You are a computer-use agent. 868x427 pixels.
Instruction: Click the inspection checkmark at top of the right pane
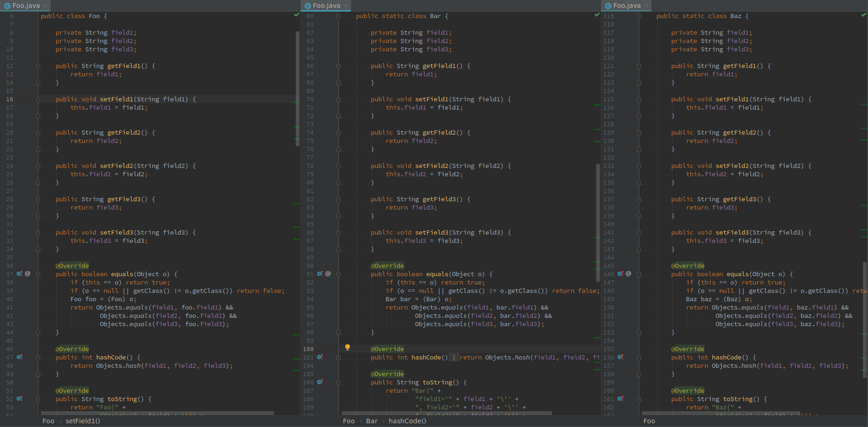[864, 15]
